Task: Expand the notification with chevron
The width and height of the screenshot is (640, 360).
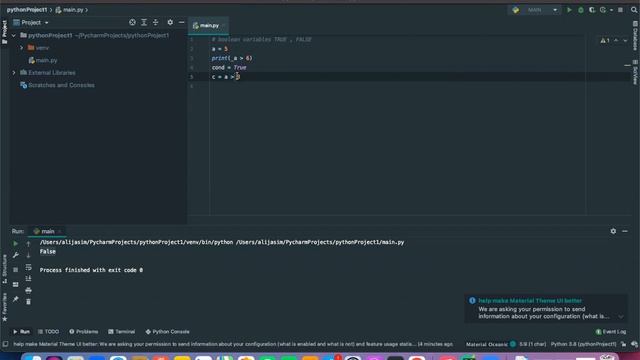Action: (x=621, y=317)
